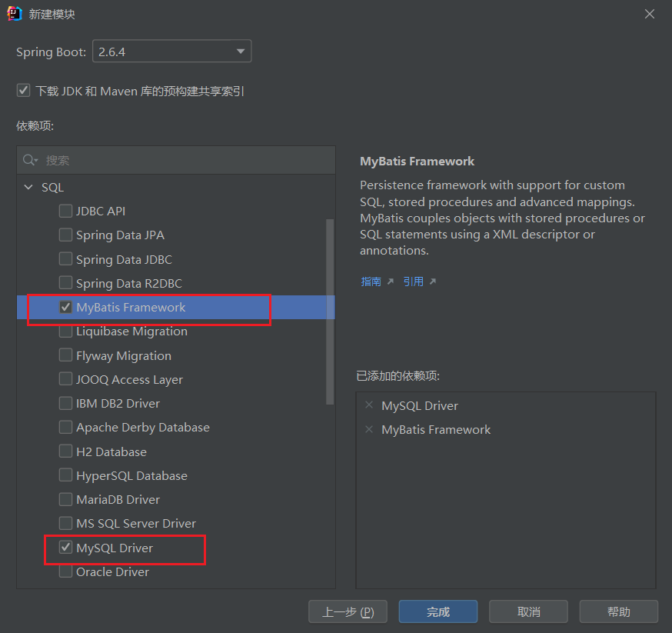Image resolution: width=672 pixels, height=633 pixels.
Task: Open the Spring Boot version dropdown
Action: coord(172,52)
